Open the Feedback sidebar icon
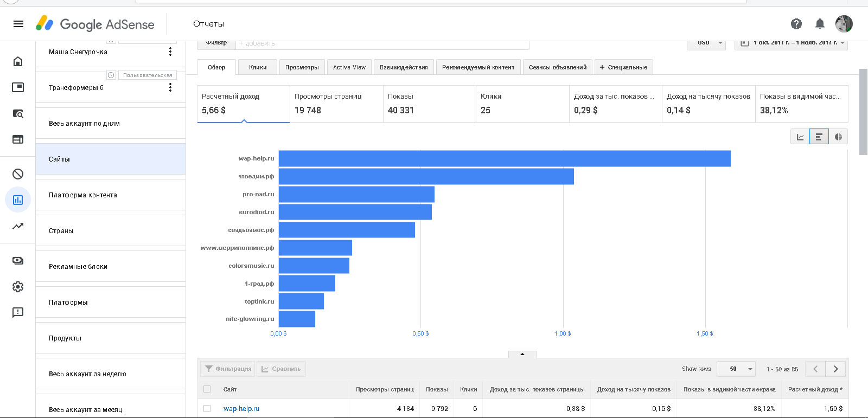Image resolution: width=868 pixels, height=418 pixels. [x=18, y=313]
